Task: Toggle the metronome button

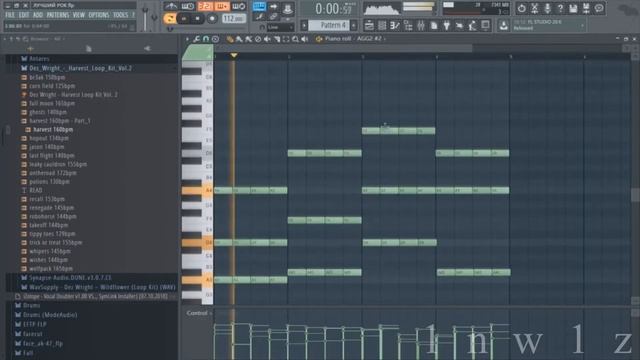Action: click(x=171, y=6)
